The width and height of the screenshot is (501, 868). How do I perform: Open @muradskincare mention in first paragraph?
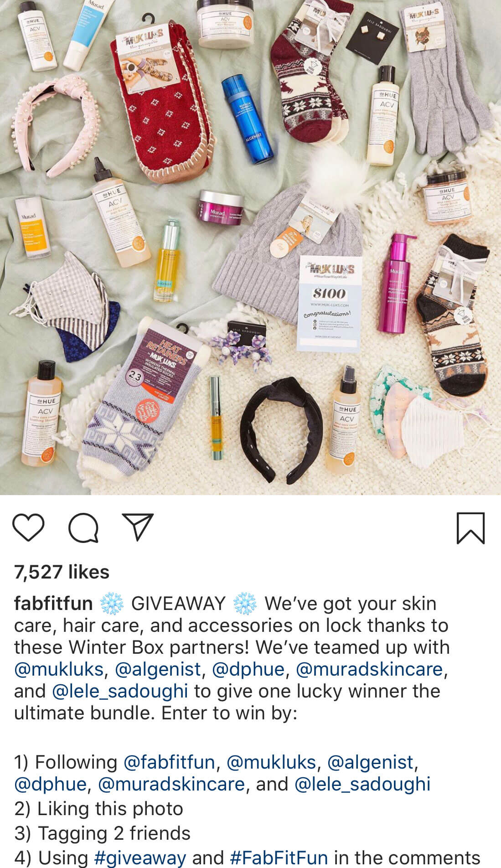(370, 669)
